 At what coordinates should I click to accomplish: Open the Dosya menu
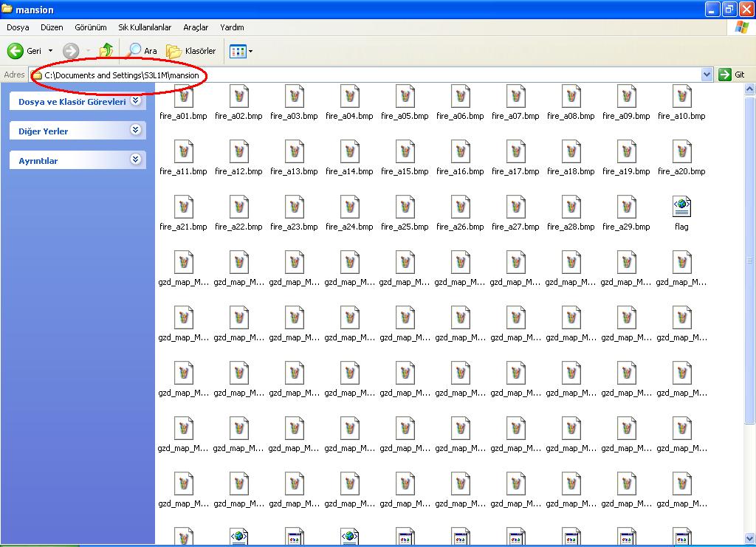[x=18, y=27]
